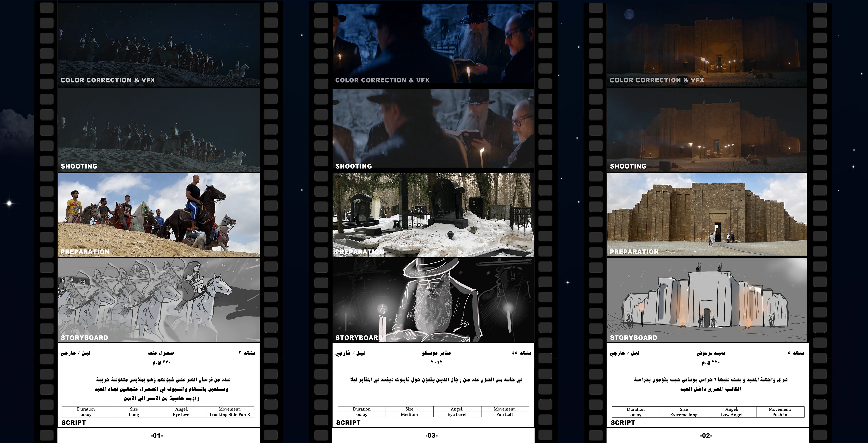868x443 pixels.
Task: Click the COLOR CORRECTION & VFX label in strip 01
Action: (x=108, y=80)
